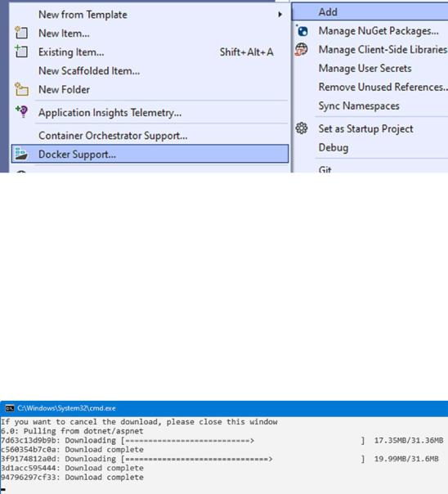Choose New Item... from the Add submenu

coord(150,33)
